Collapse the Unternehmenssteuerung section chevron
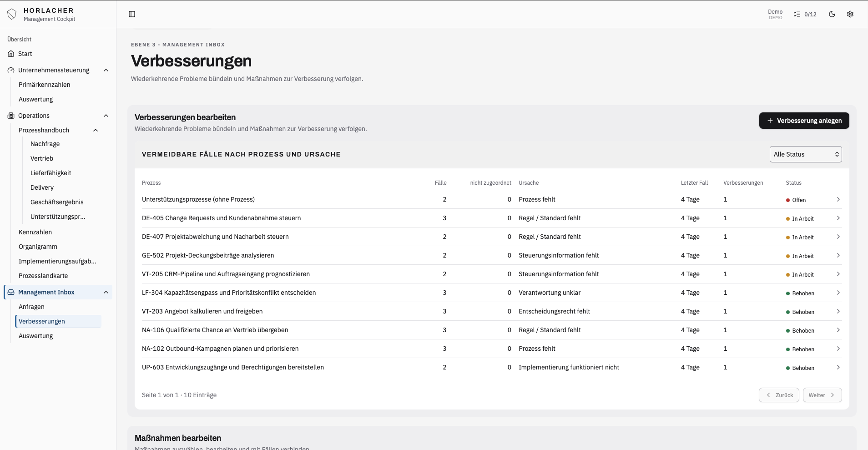 [106, 70]
